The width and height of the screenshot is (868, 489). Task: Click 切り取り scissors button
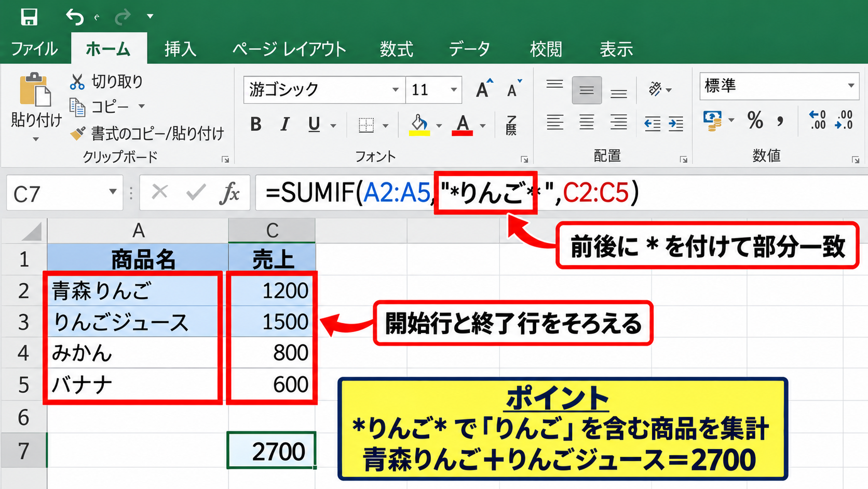coord(106,82)
